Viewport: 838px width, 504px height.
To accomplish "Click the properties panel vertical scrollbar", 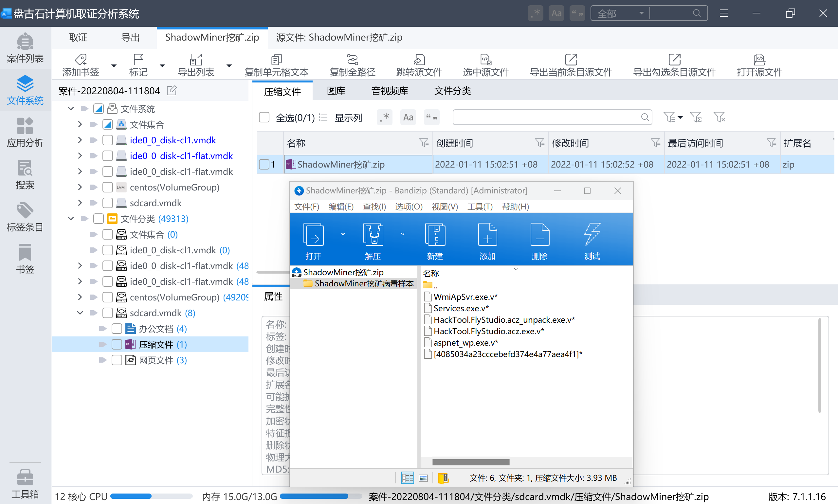I will point(819,366).
